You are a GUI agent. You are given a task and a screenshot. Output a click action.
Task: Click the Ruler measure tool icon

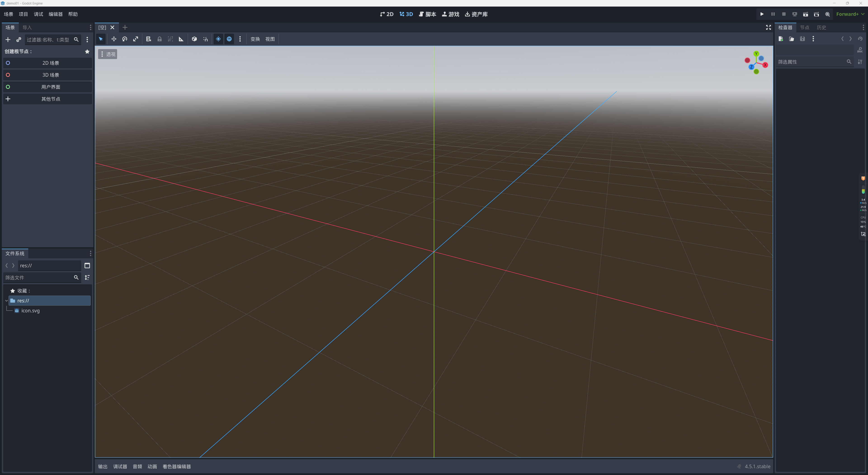pyautogui.click(x=181, y=39)
